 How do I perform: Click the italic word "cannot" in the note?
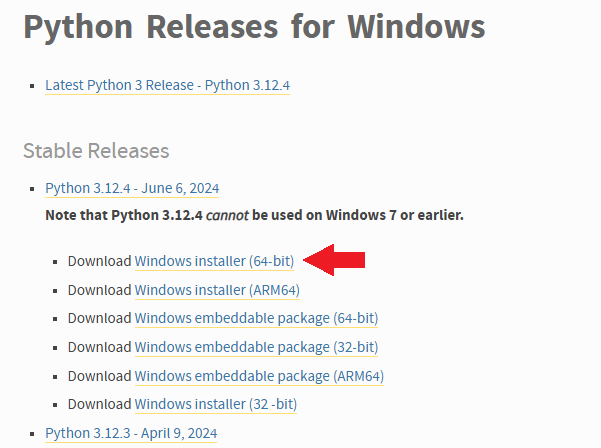pyautogui.click(x=229, y=215)
